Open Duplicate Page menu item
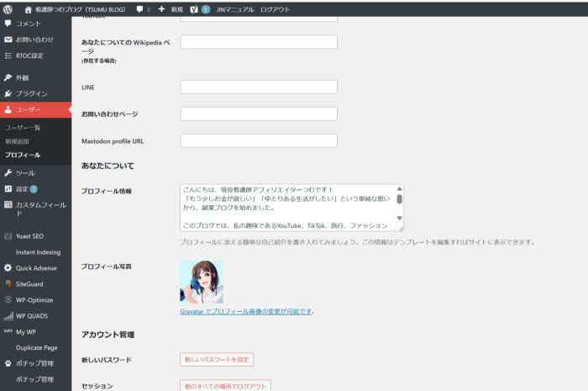The image size is (588, 391). 36,347
